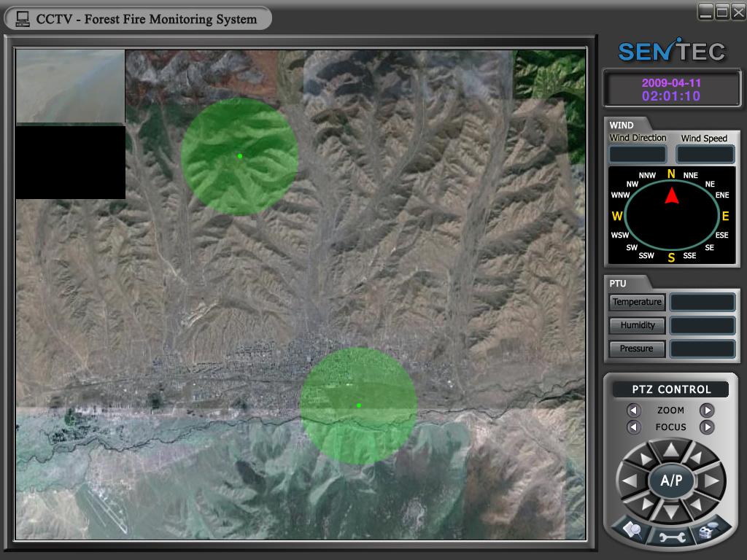Select the WIND tab header
The height and width of the screenshot is (560, 747).
coord(622,125)
